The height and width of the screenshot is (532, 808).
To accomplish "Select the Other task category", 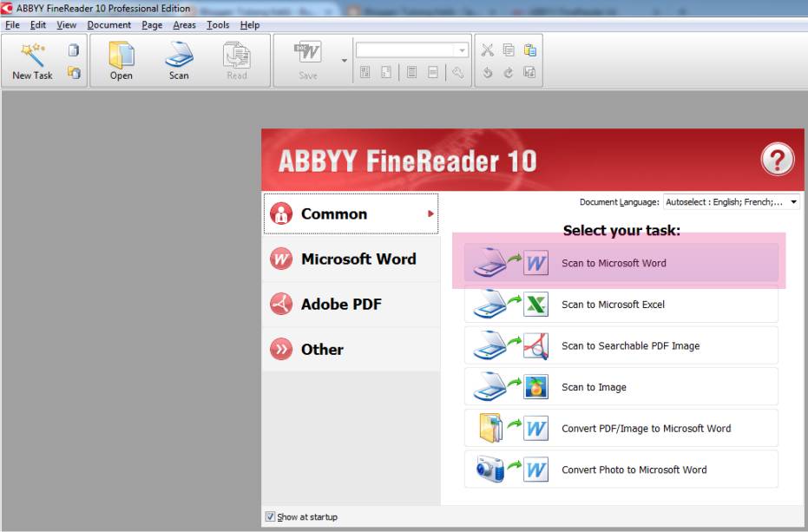I will [351, 350].
